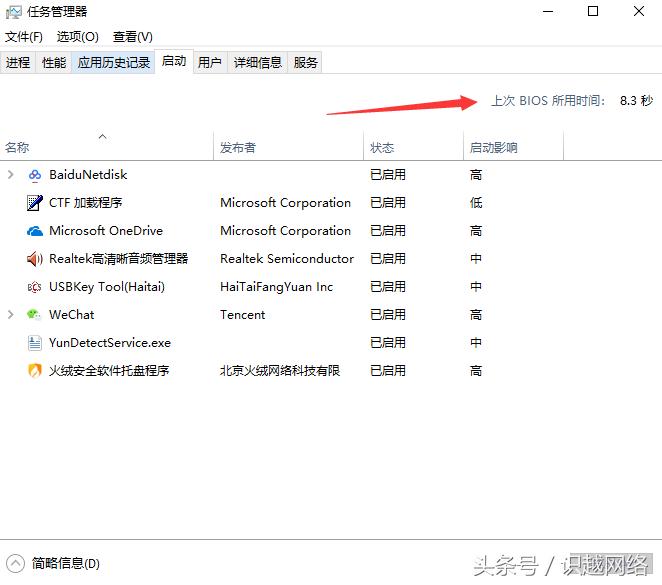The image size is (662, 585).
Task: Switch to the 性能 tab
Action: coord(54,62)
